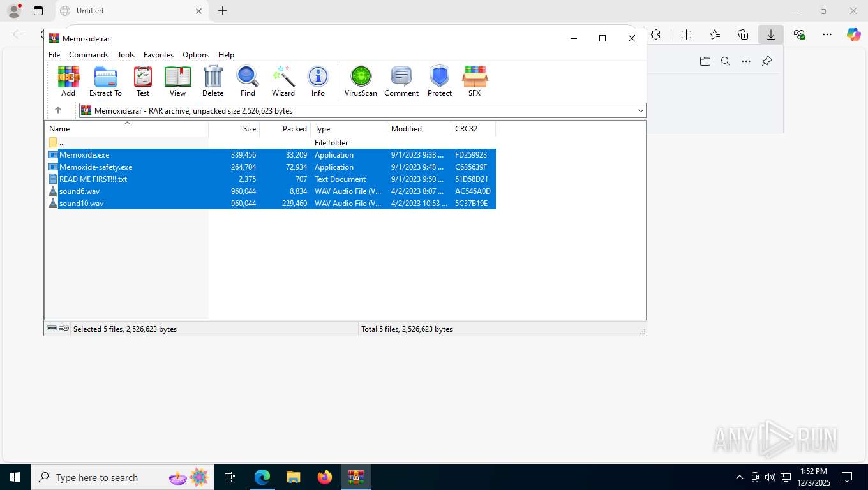Image resolution: width=868 pixels, height=490 pixels.
Task: Open File Explorer from taskbar
Action: tap(294, 477)
